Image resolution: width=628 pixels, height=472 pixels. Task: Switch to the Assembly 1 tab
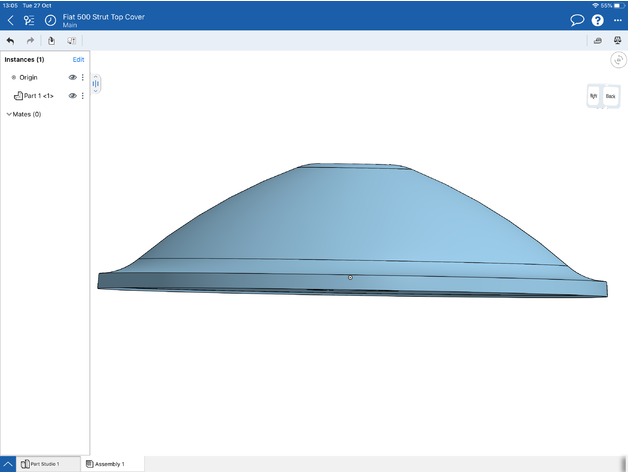coord(113,464)
